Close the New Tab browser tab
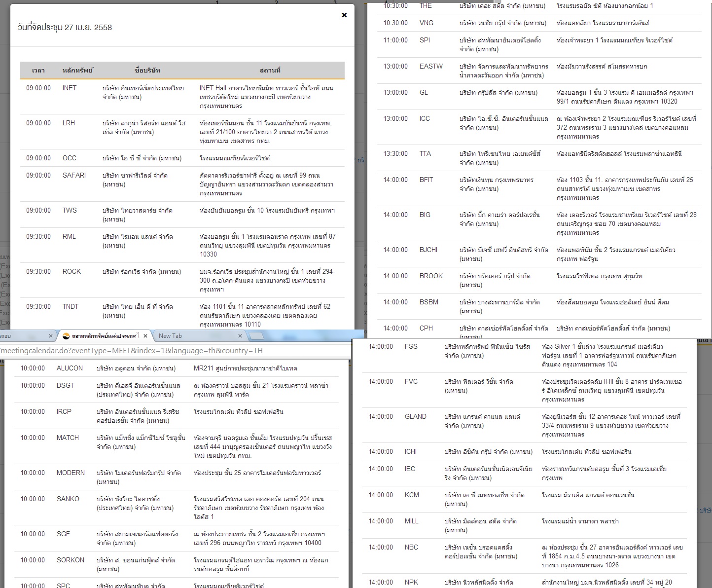This screenshot has height=588, width=712. [x=240, y=336]
